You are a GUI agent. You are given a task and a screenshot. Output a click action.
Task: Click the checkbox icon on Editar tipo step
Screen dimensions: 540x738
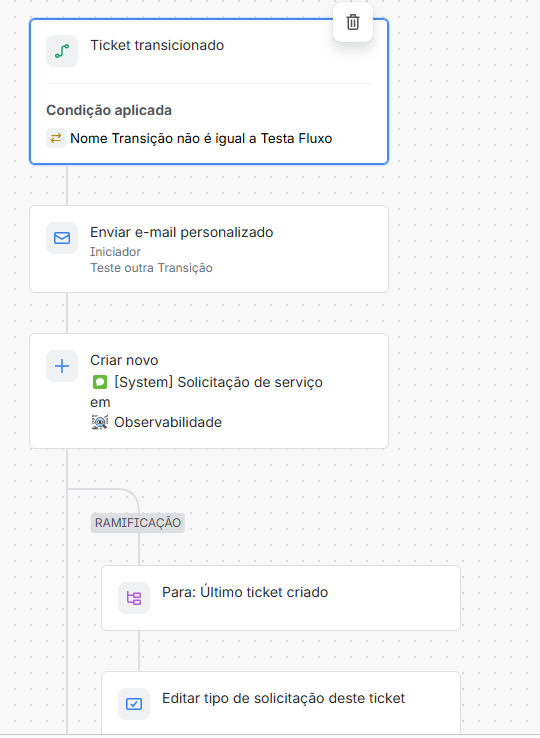tap(134, 704)
